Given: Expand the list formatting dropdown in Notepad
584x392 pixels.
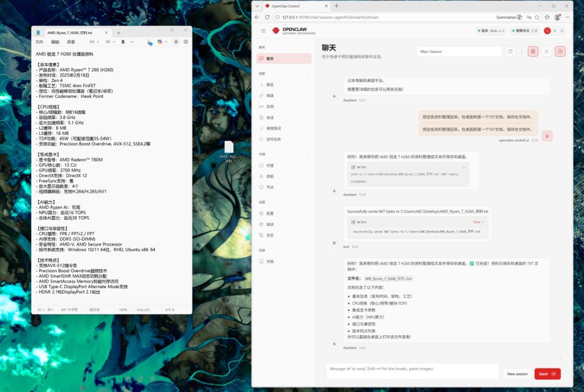Looking at the screenshot, I should point(111,41).
